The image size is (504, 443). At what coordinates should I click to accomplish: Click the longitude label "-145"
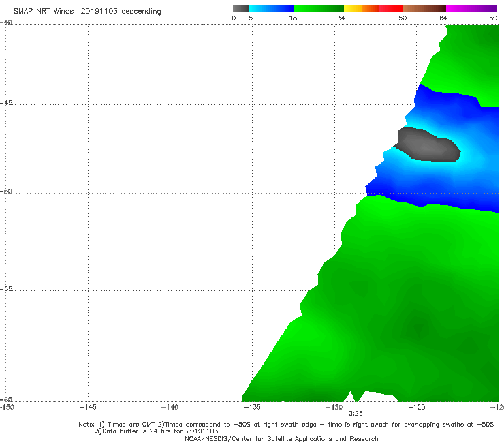(88, 407)
